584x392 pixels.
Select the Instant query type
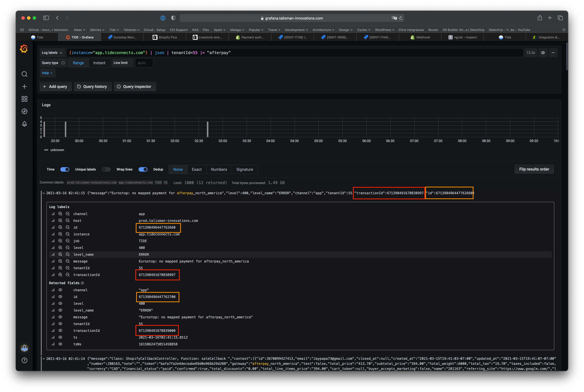tap(99, 63)
